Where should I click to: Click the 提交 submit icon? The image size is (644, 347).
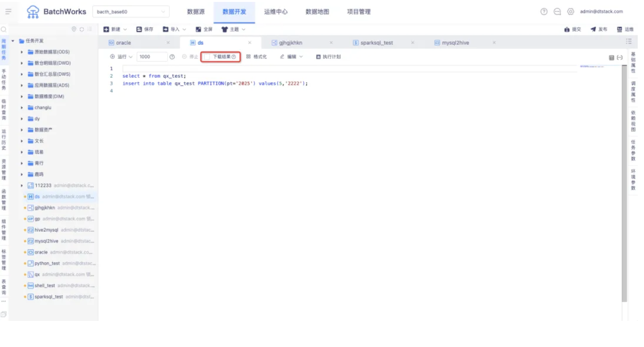[567, 29]
